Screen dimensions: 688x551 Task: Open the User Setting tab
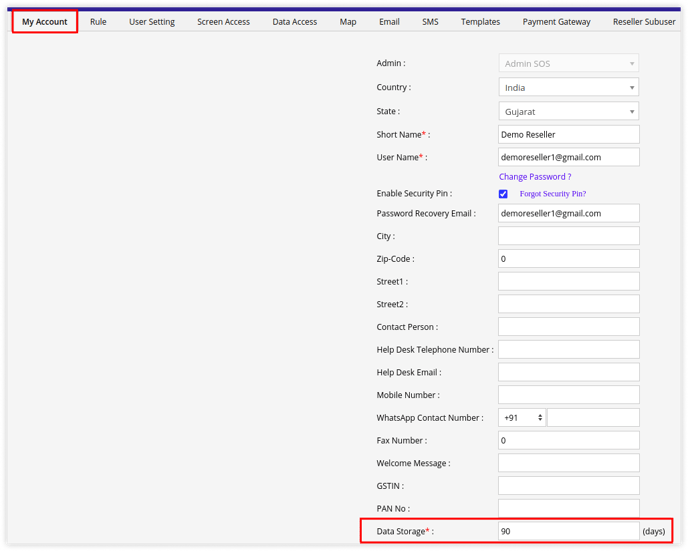(x=152, y=21)
